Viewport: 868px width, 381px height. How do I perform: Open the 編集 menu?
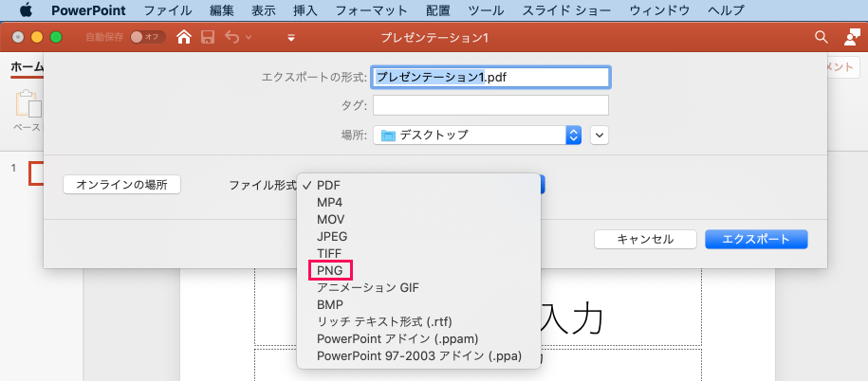click(222, 10)
